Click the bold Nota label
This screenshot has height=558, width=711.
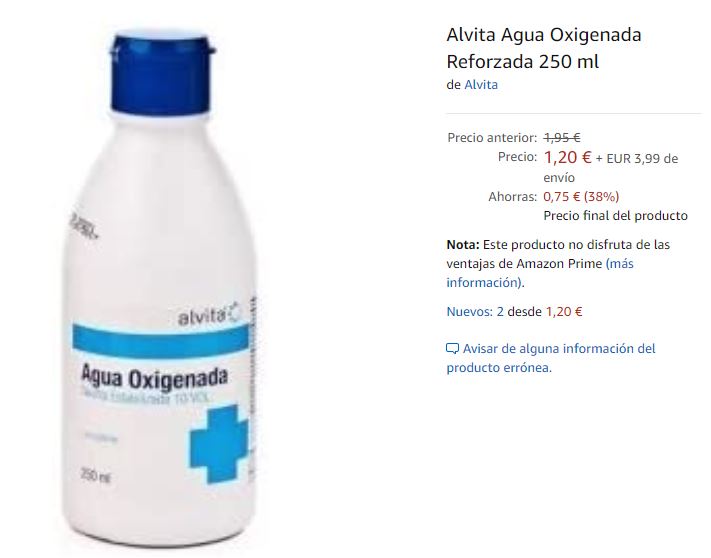(x=463, y=245)
